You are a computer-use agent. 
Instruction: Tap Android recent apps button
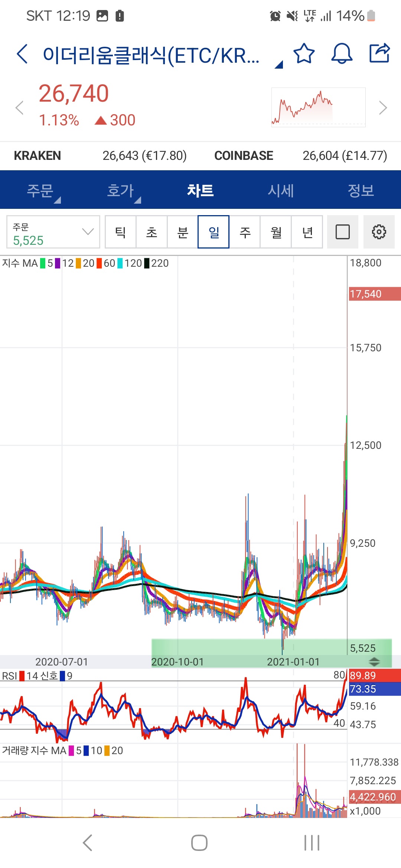[312, 843]
